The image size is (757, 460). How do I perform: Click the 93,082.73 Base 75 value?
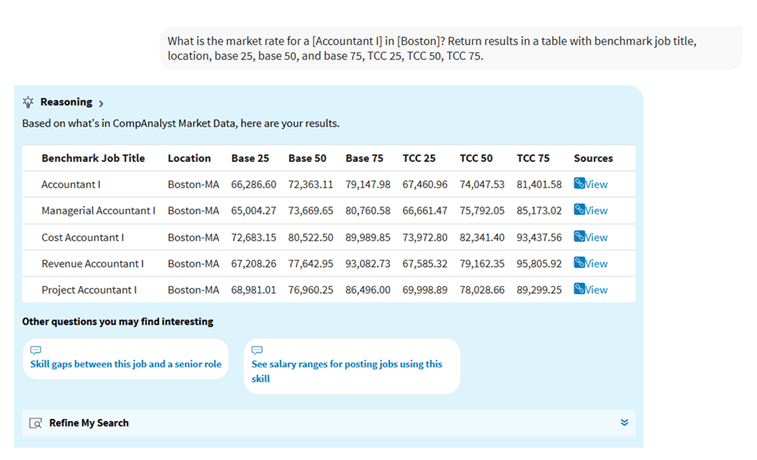tap(368, 264)
